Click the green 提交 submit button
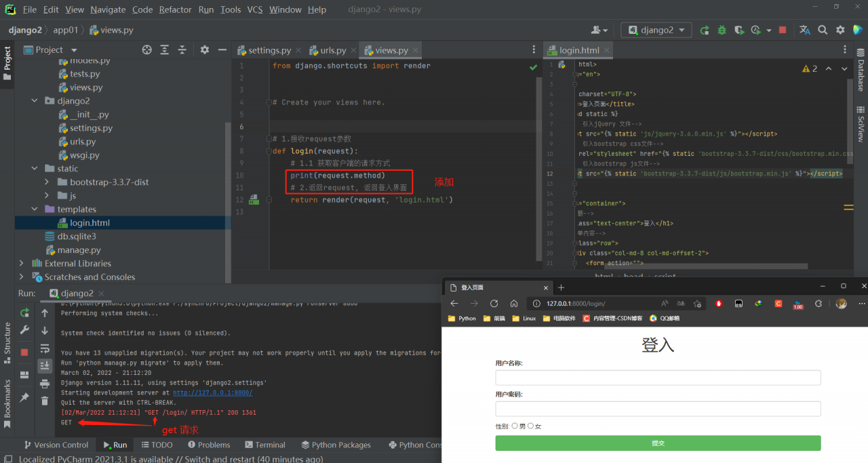This screenshot has width=868, height=463. click(x=658, y=443)
